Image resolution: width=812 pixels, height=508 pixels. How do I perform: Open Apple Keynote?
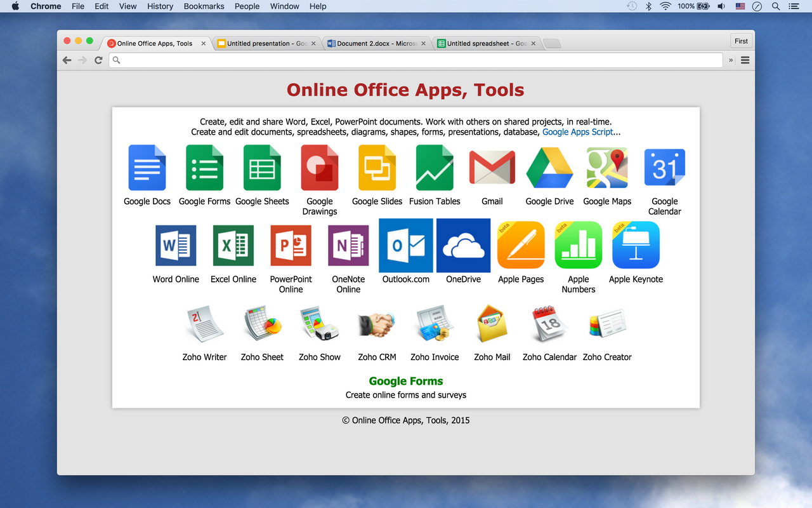(636, 245)
